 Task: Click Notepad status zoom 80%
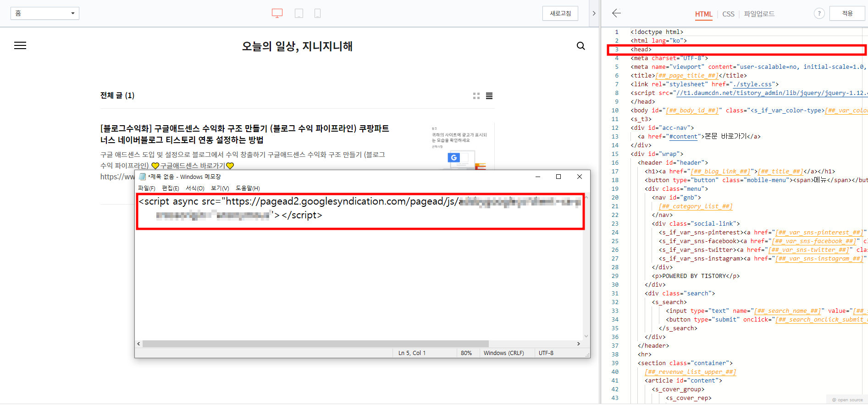[466, 353]
